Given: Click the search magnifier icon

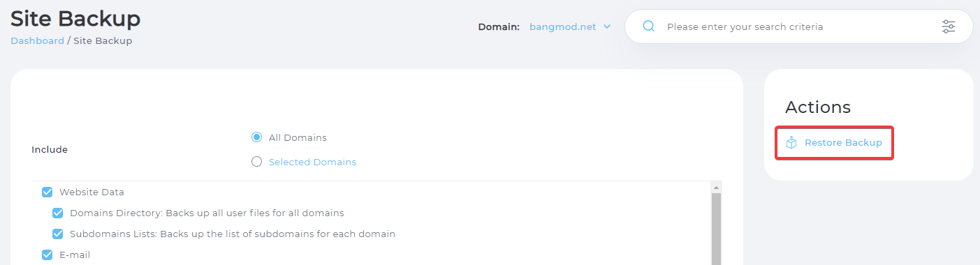Looking at the screenshot, I should (x=648, y=26).
